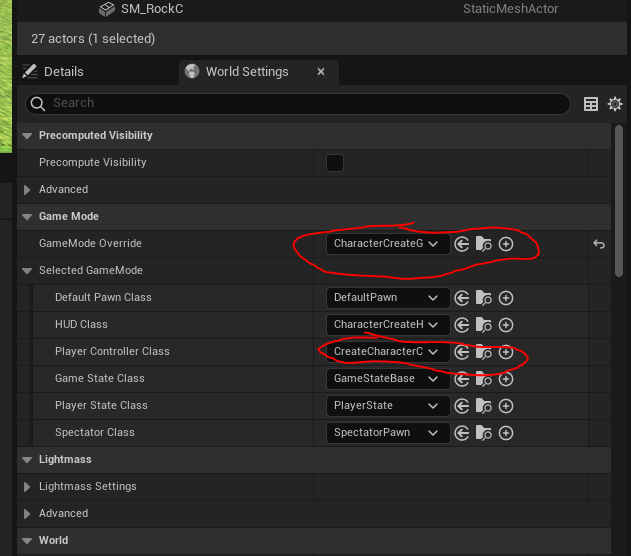Expand Lightmass Settings
Image resolution: width=631 pixels, height=556 pixels.
[x=27, y=487]
